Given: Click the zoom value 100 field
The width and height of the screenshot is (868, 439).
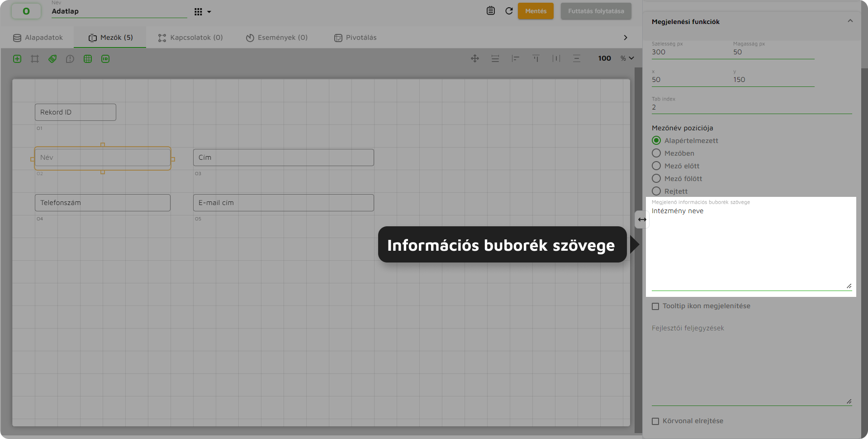Looking at the screenshot, I should pos(604,58).
